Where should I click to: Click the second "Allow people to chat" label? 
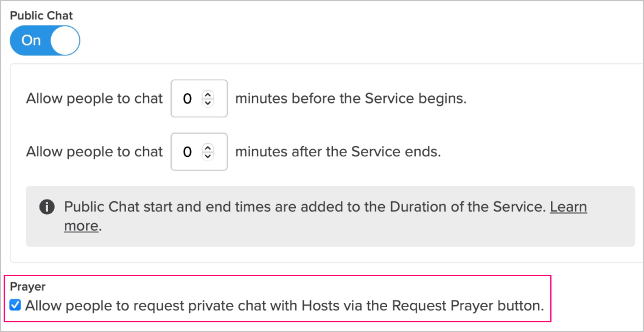(x=94, y=152)
